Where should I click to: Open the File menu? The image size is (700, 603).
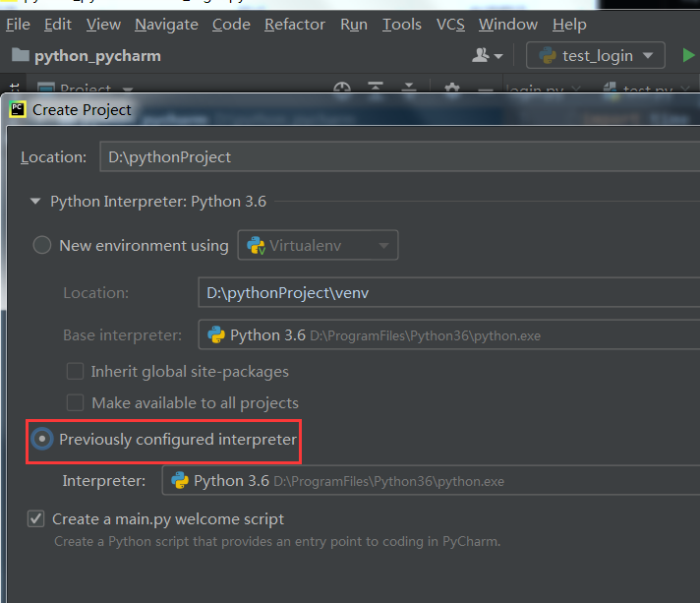[18, 25]
